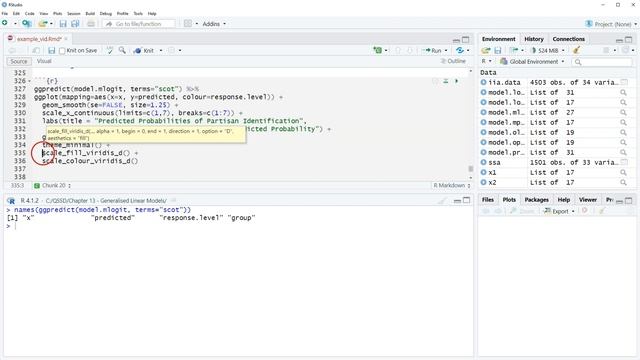640x360 pixels.
Task: Refresh the environment list icon
Action: click(x=625, y=50)
